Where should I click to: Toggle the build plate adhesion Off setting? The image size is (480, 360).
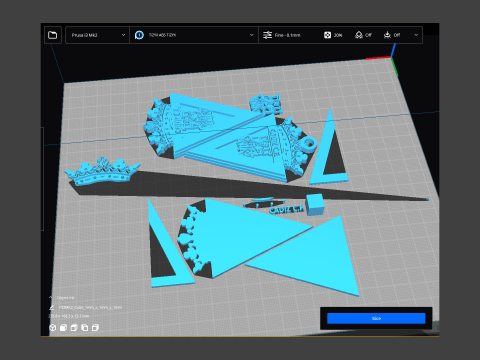392,35
